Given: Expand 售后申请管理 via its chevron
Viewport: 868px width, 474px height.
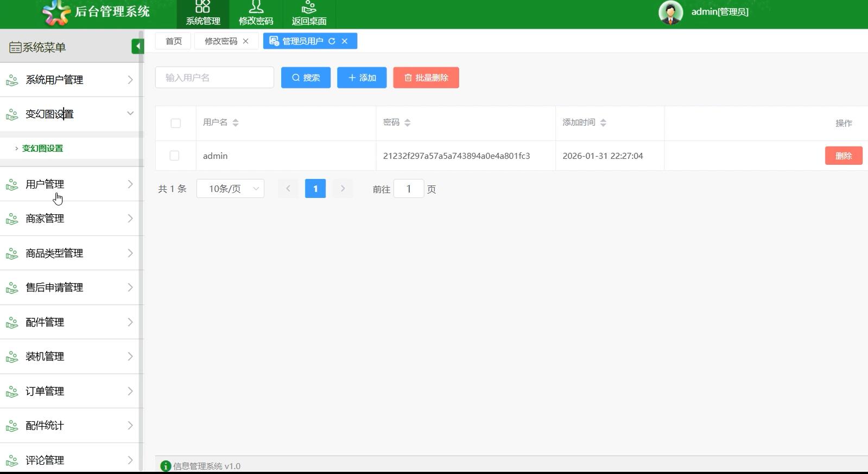Looking at the screenshot, I should (x=130, y=287).
